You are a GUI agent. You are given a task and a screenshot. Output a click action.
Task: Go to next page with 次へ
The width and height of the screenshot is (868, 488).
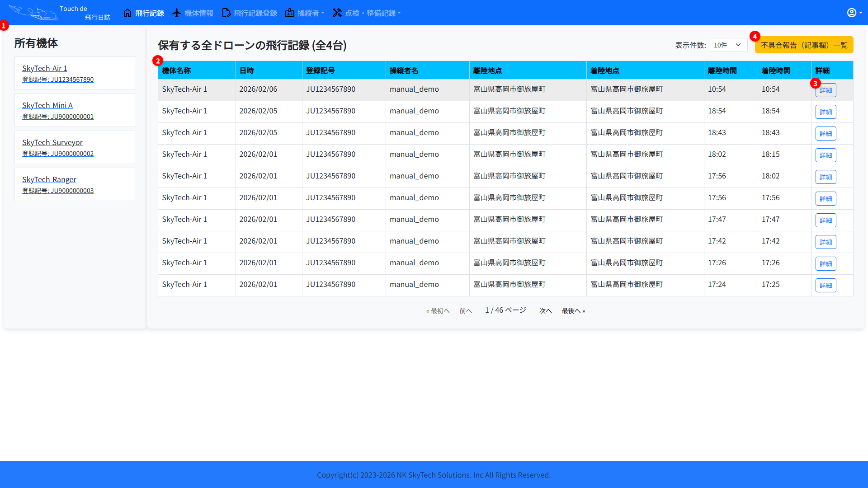tap(545, 311)
